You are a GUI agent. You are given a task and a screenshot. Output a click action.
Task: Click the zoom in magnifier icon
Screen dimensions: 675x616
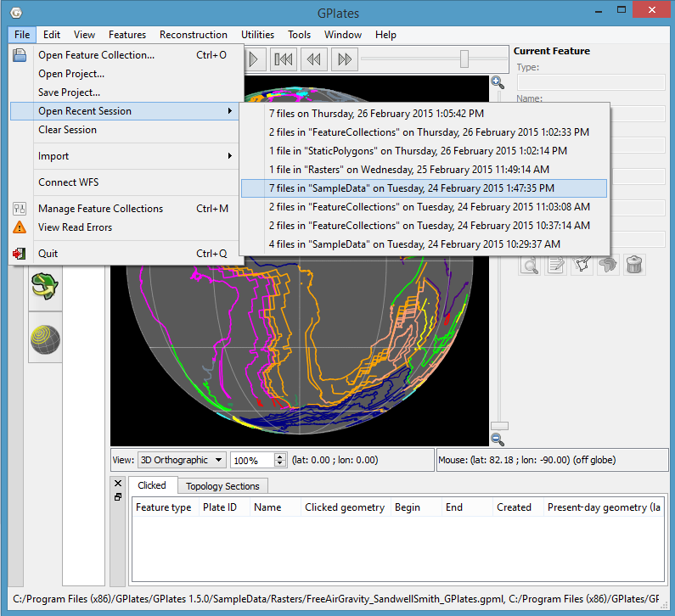[x=498, y=81]
